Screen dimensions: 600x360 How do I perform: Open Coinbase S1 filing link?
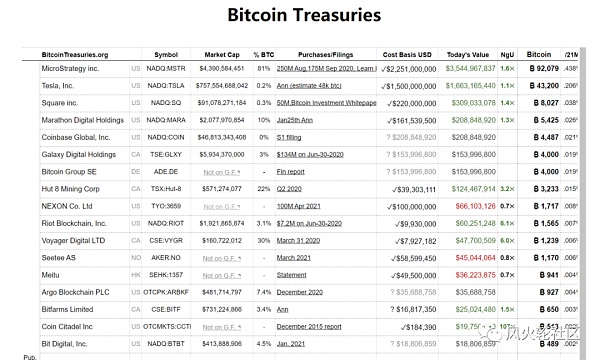[289, 137]
